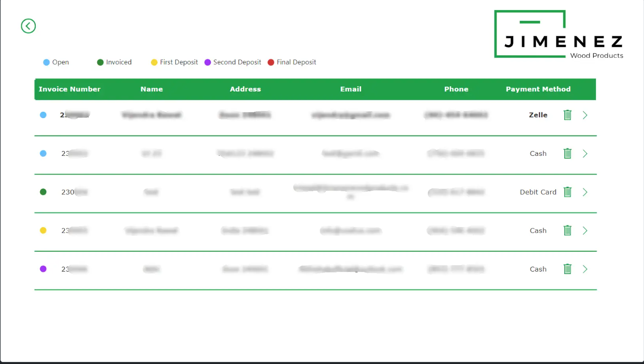
Task: Select the 'Second Deposit' legend label
Action: coord(237,62)
